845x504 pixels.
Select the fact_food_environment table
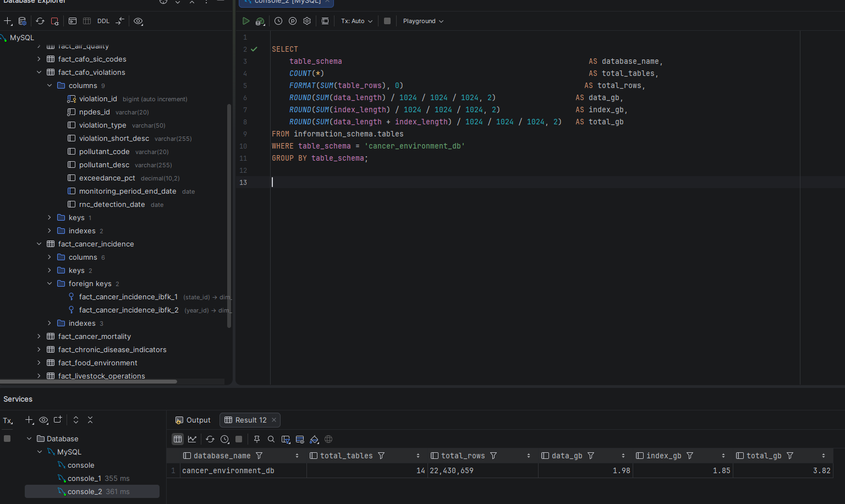click(97, 363)
